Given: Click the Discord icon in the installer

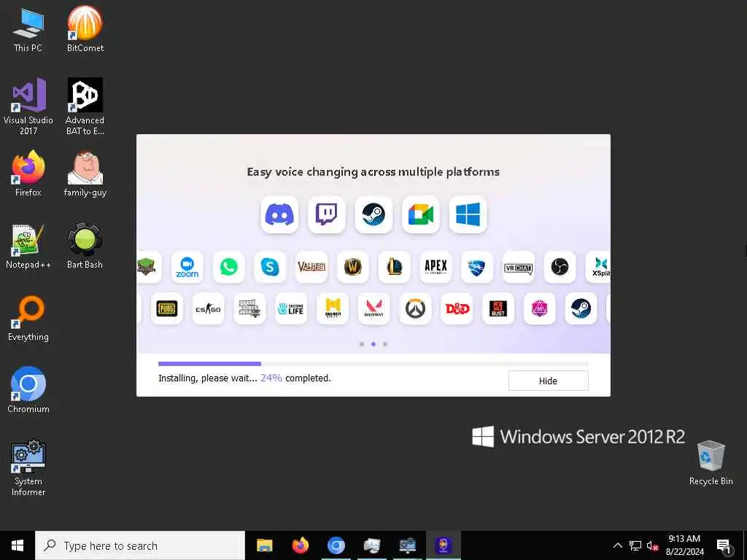Looking at the screenshot, I should pyautogui.click(x=279, y=214).
